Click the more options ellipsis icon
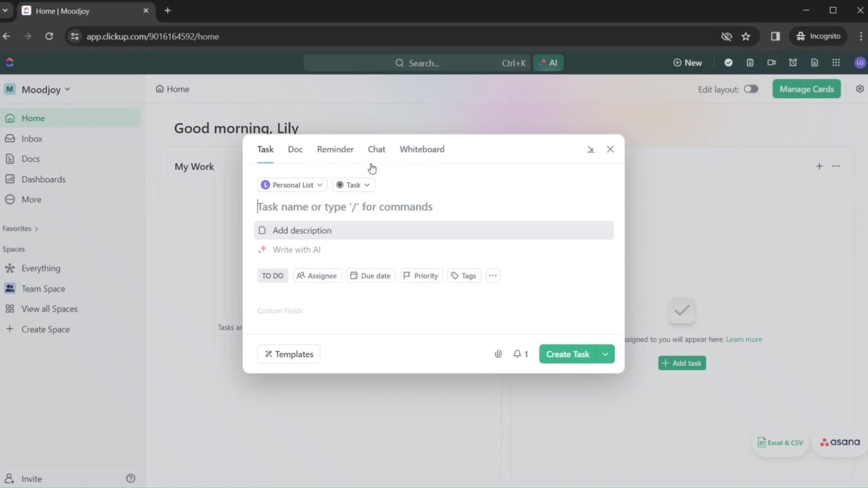This screenshot has width=868, height=488. [x=492, y=275]
